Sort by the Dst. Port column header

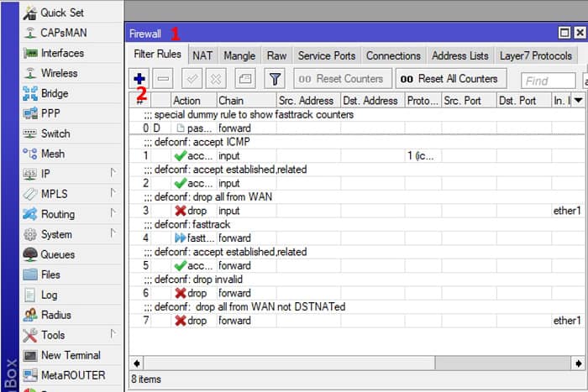click(x=524, y=101)
